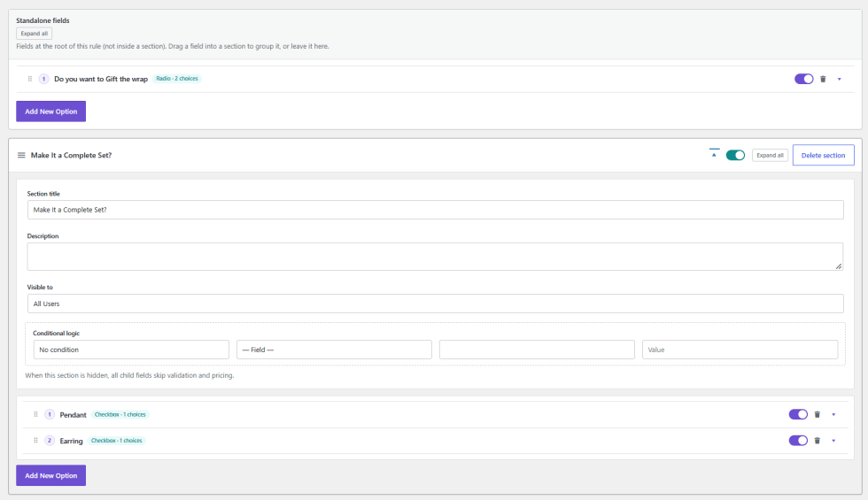Click Add New Option below Earring
The width and height of the screenshot is (868, 500).
point(51,476)
